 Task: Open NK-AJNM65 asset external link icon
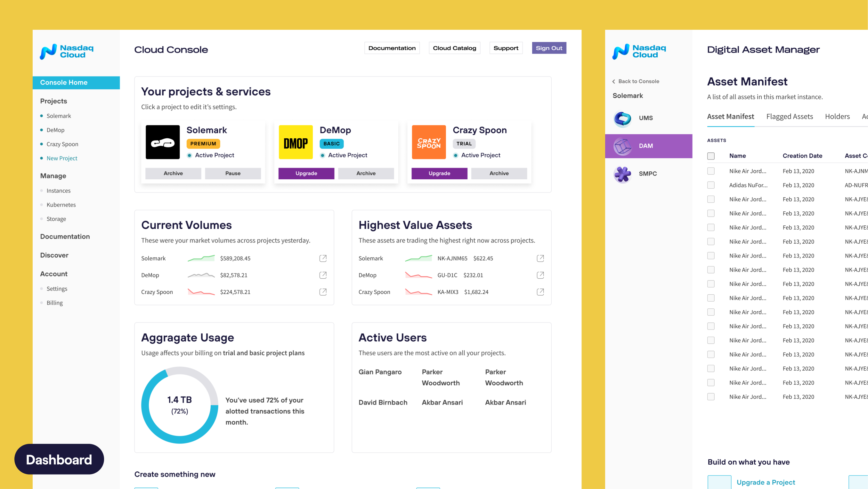(540, 258)
